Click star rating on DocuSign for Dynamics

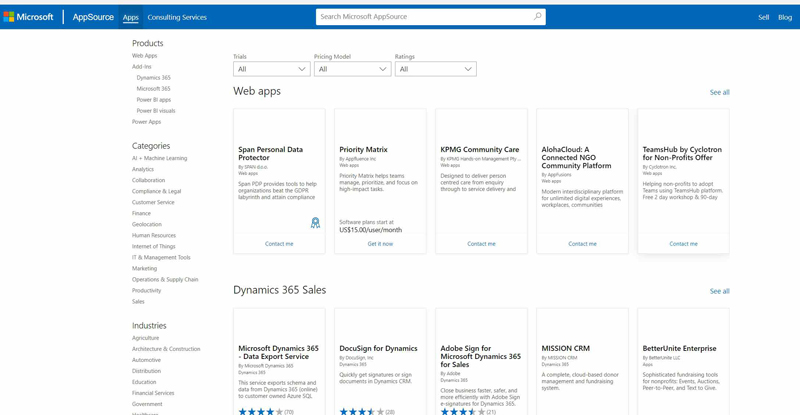tap(362, 411)
